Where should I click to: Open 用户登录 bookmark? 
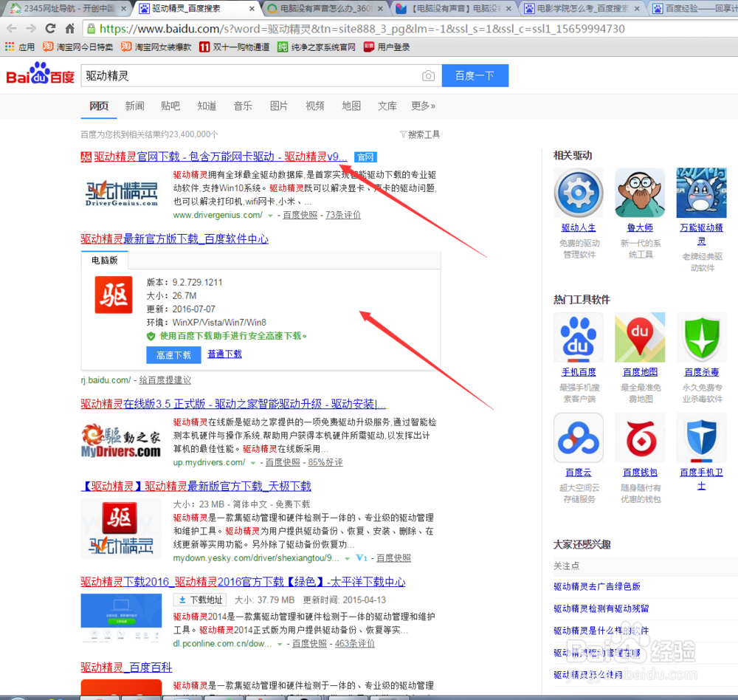tap(387, 47)
